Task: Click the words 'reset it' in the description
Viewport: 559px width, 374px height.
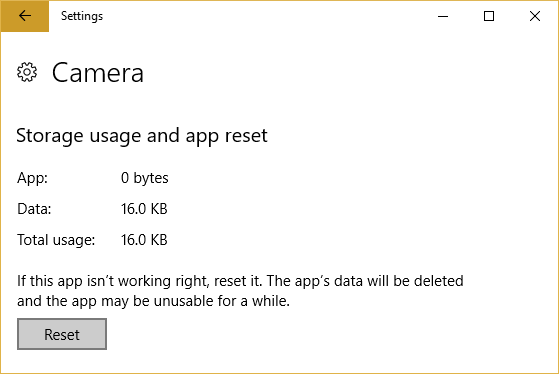Action: point(237,281)
